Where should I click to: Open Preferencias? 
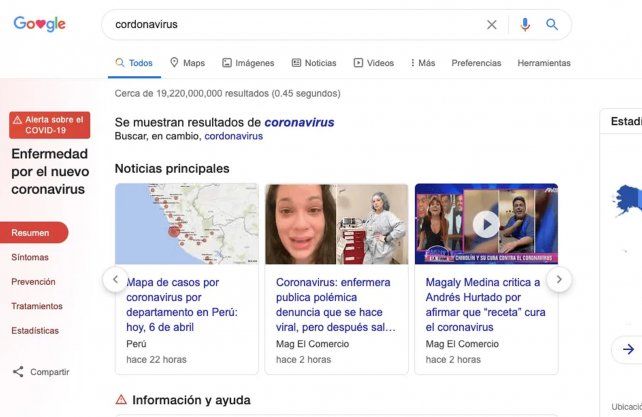tap(476, 63)
